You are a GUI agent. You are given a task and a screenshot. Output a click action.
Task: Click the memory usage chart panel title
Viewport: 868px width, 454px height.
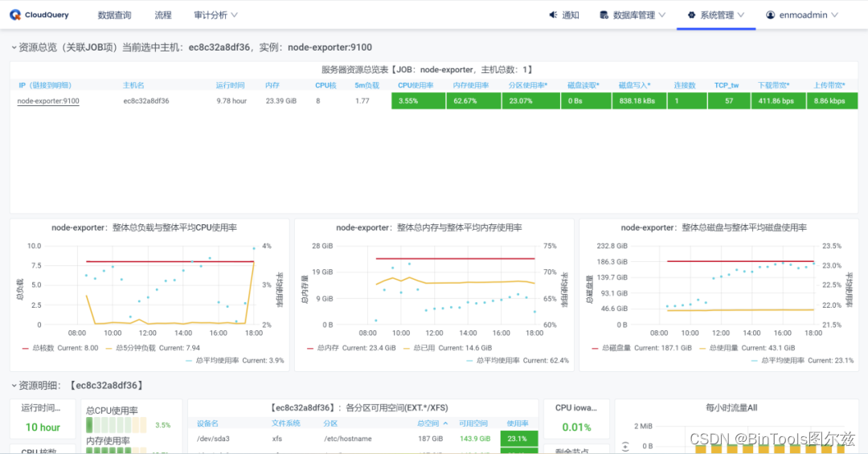428,227
